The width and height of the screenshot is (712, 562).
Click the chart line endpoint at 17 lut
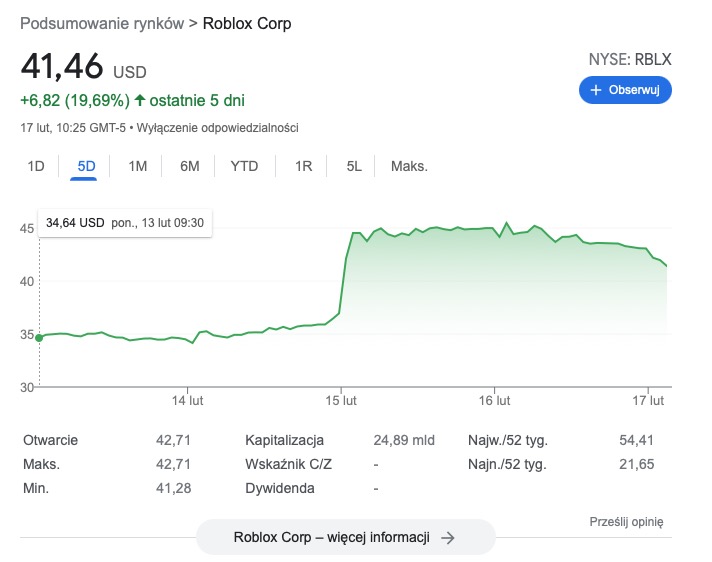[666, 266]
